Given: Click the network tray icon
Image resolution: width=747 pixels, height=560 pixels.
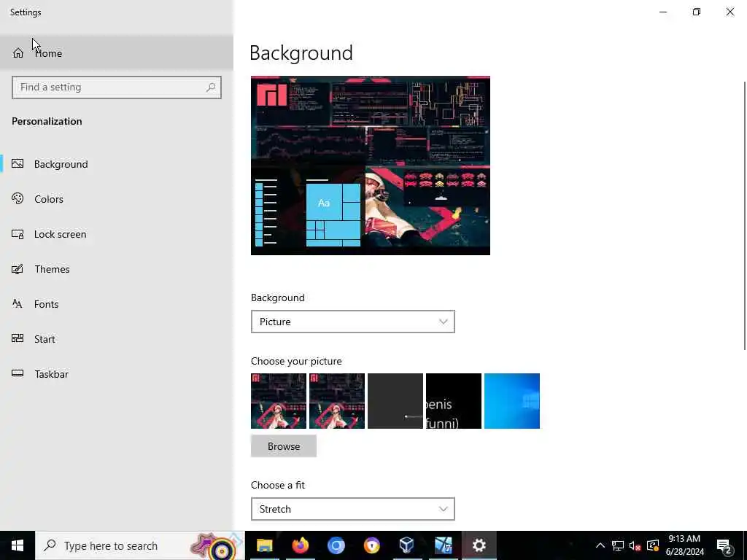Looking at the screenshot, I should 618,545.
